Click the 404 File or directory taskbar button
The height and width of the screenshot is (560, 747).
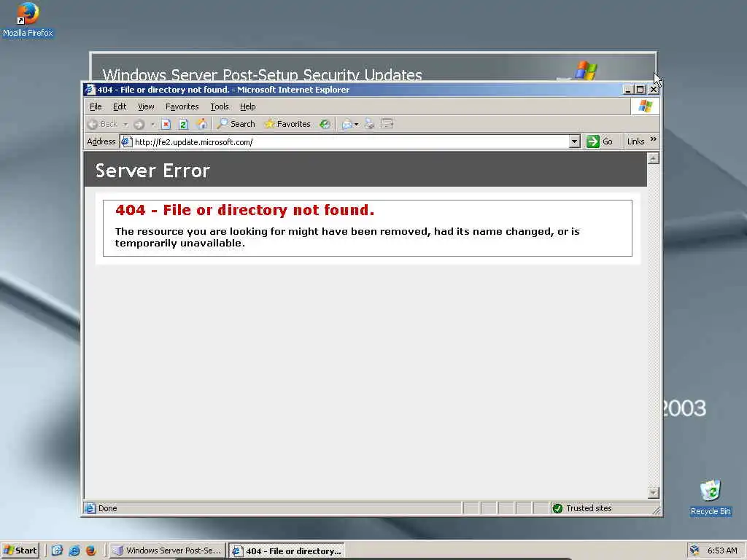tap(286, 551)
